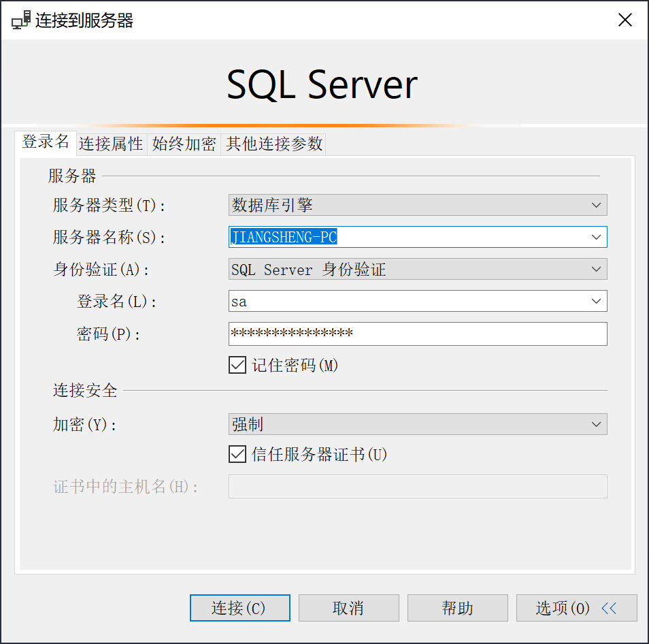Expand the 加密 dropdown set to 强制
The image size is (649, 644).
click(596, 425)
